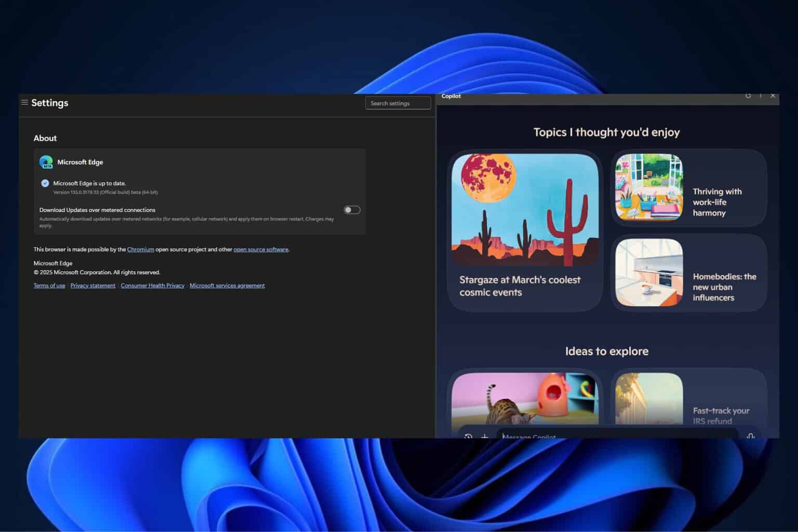Click the Topics I thought you'd enjoy heading
The height and width of the screenshot is (532, 798).
click(x=607, y=132)
